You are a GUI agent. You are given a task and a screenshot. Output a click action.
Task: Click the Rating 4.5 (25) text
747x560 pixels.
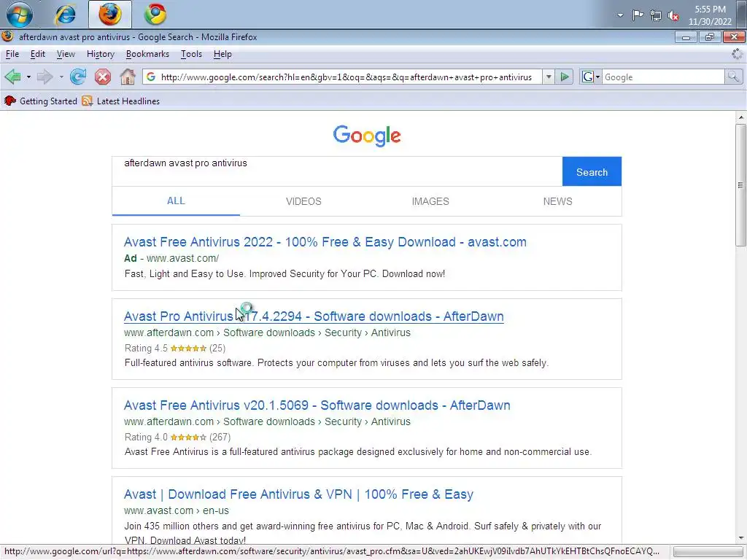[175, 348]
